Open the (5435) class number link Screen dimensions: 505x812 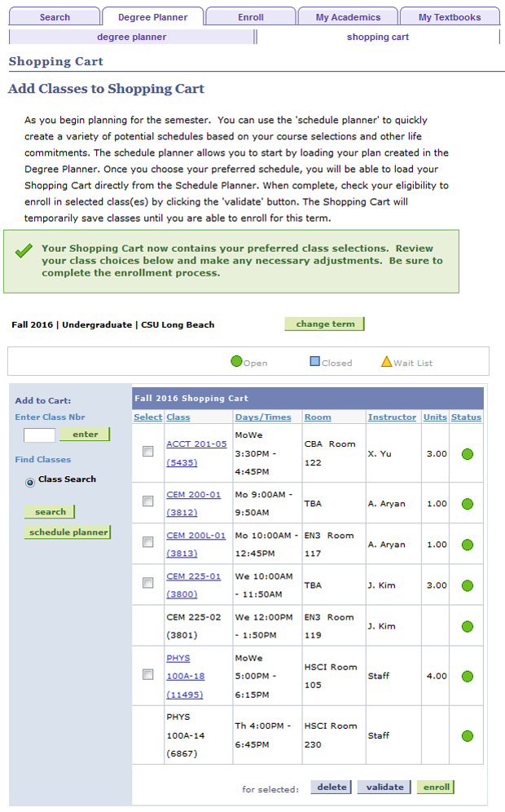182,462
